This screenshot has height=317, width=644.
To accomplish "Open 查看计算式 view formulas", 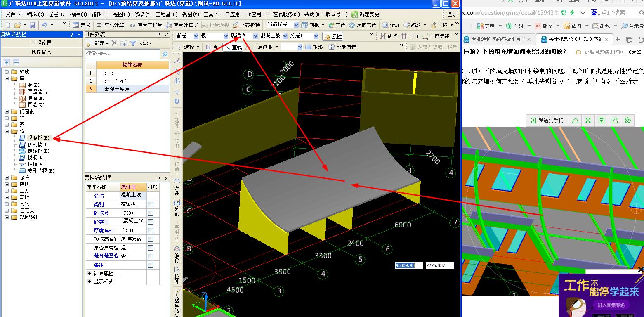I will pyautogui.click(x=182, y=25).
